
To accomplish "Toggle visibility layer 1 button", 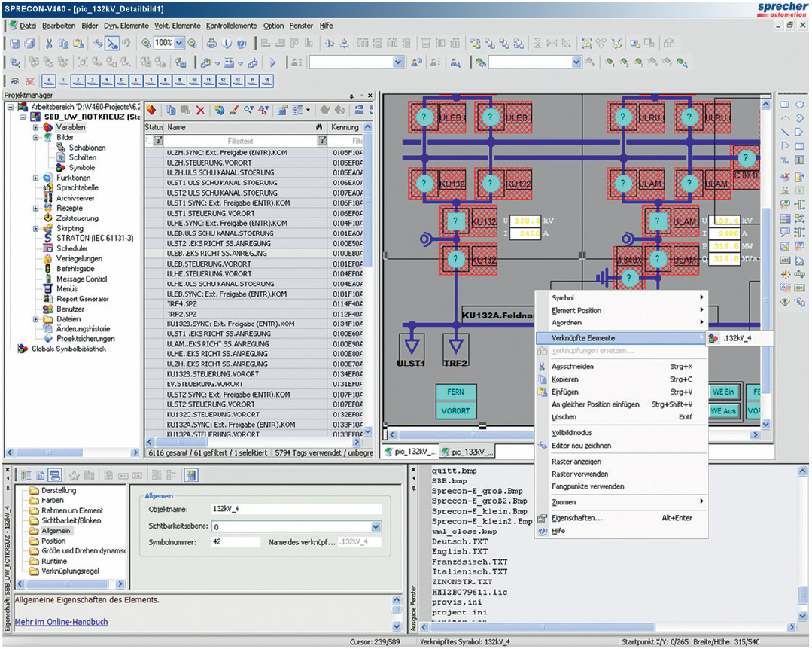I will [x=63, y=81].
